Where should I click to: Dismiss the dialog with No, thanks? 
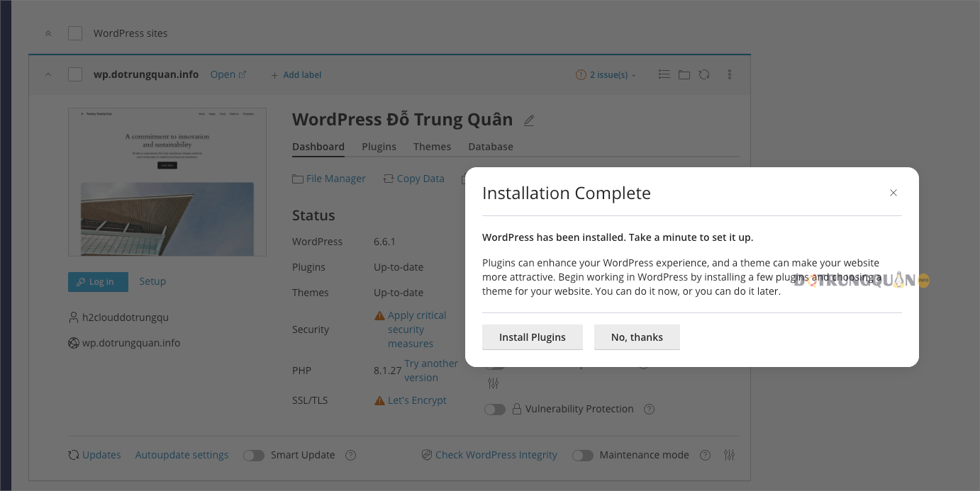point(637,337)
